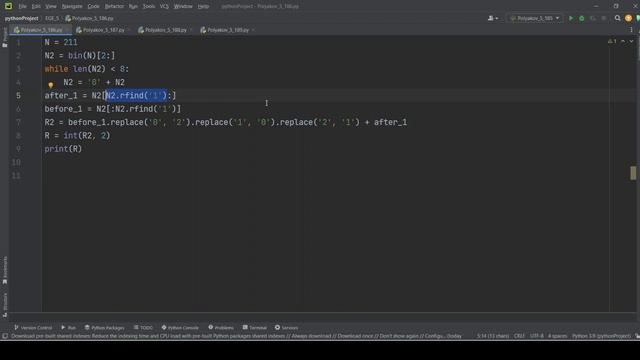Screen dimensions: 640x360
Task: Open Search Everywhere magnifier icon
Action: pos(618,18)
